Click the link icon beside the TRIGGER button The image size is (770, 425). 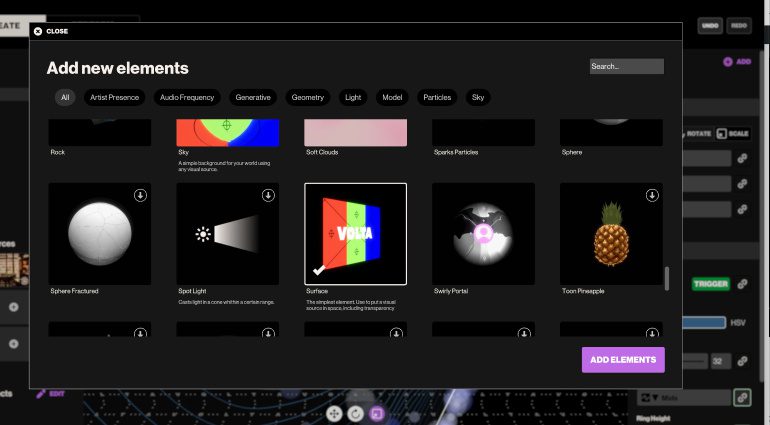pos(742,284)
